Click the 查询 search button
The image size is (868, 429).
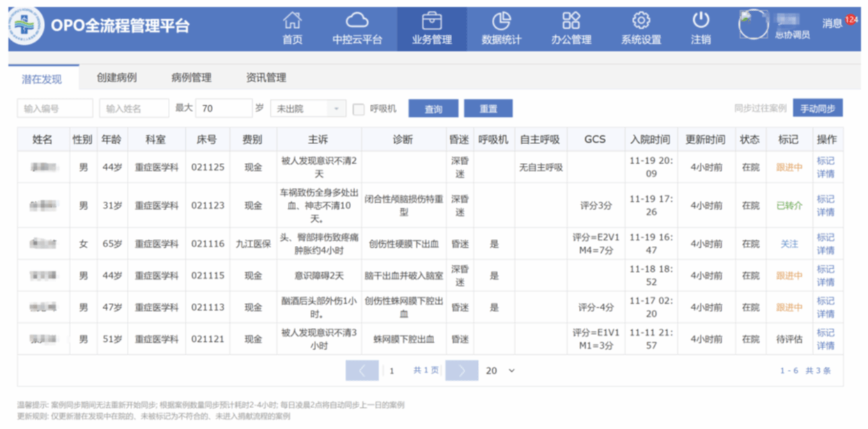[x=433, y=109]
